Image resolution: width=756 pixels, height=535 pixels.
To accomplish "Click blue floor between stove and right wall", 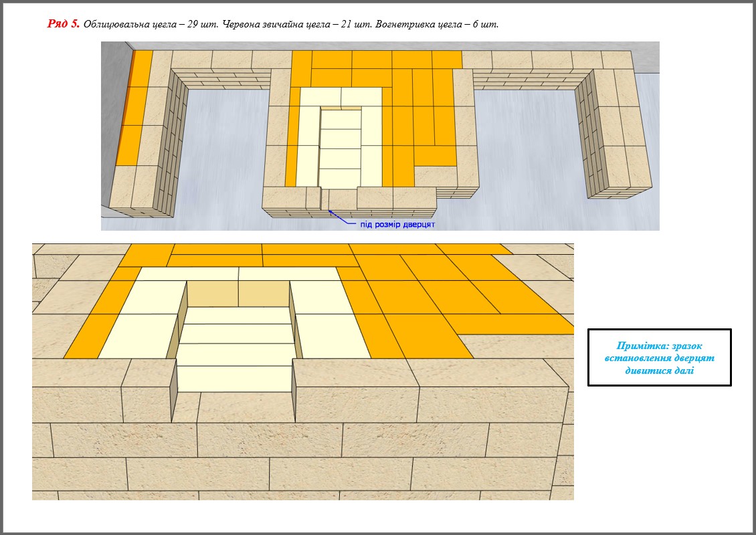I will (529, 147).
